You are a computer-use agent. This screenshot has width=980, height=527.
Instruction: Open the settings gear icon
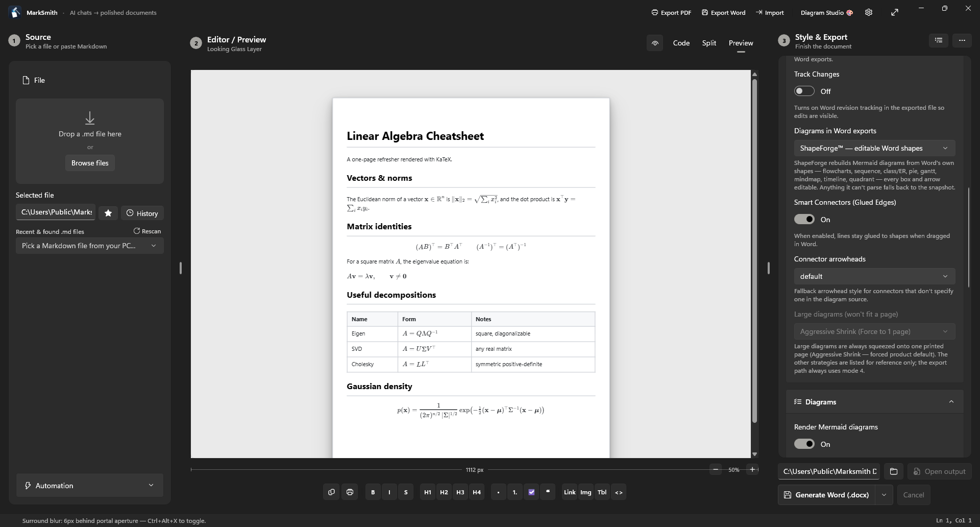coord(869,12)
